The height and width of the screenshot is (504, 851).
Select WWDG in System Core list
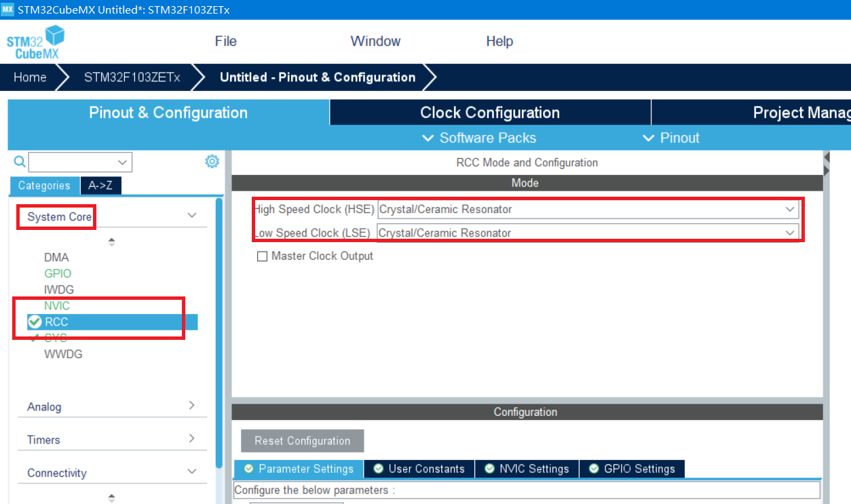(x=63, y=354)
